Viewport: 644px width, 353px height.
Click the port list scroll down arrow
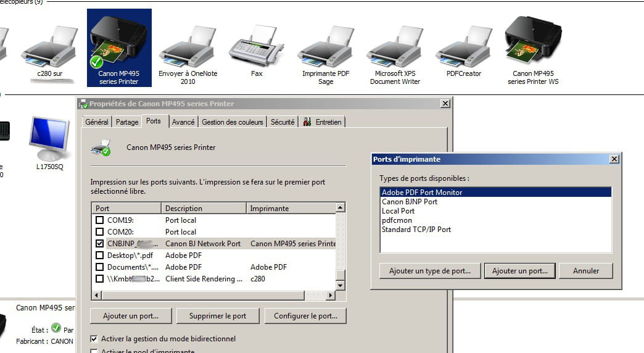[340, 285]
